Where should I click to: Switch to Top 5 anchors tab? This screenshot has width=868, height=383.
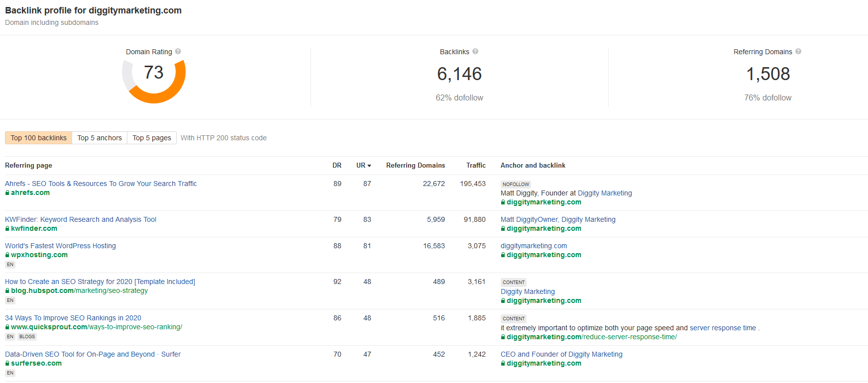coord(100,138)
